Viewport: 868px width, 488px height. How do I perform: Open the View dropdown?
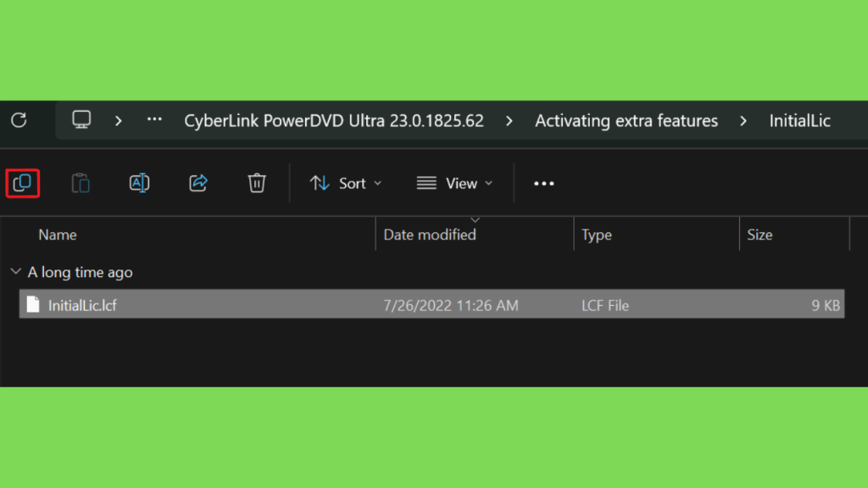pos(454,183)
